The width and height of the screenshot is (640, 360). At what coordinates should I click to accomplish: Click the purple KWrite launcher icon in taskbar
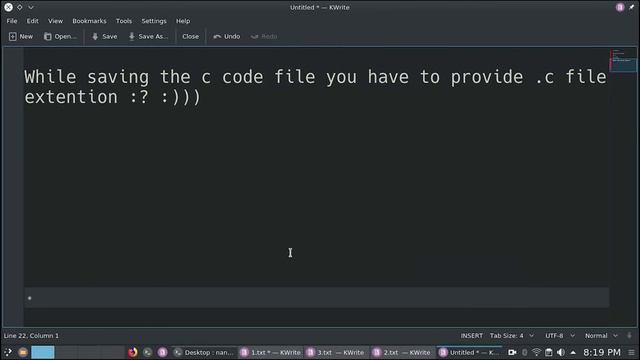pos(162,352)
